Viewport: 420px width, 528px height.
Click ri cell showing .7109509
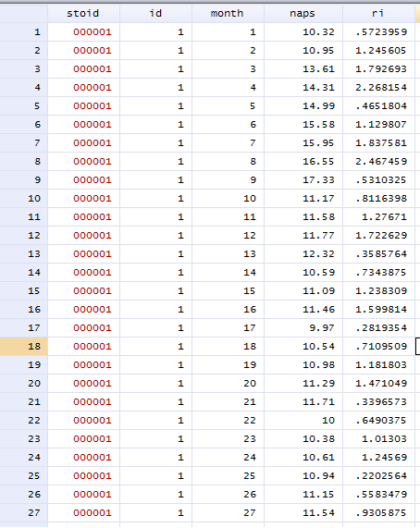[378, 346]
